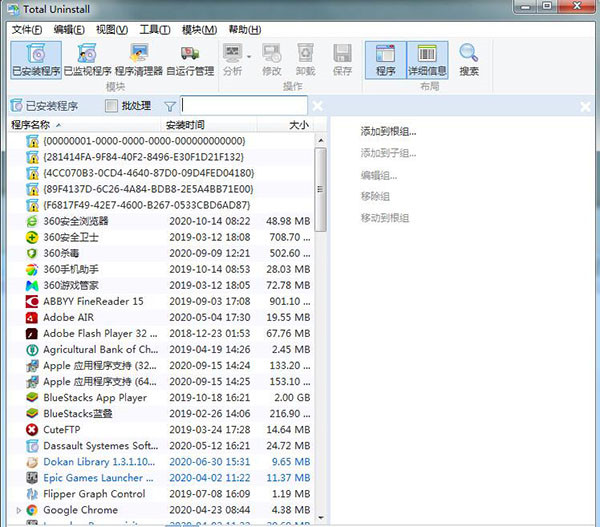Open the 自运行管理 module
Image resolution: width=600 pixels, height=527 pixels.
click(190, 60)
